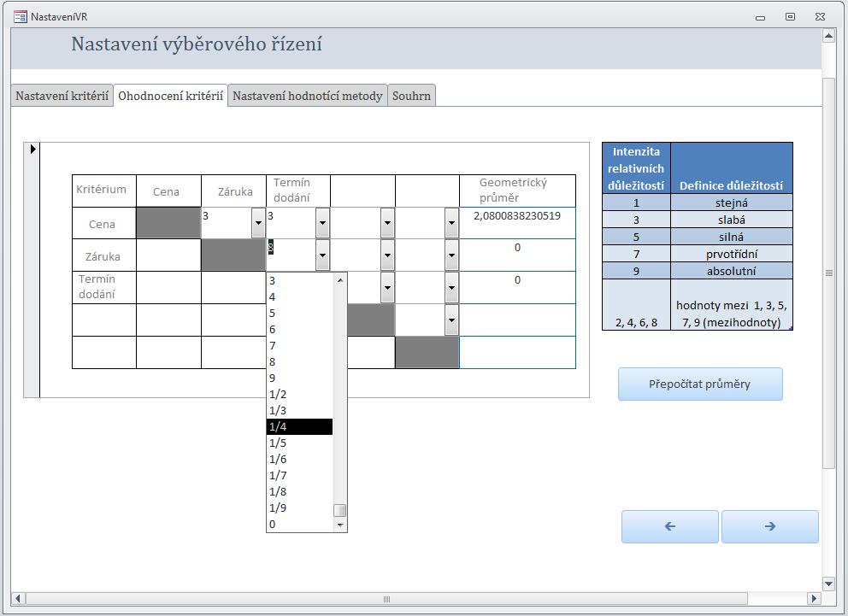Choose 1/7 in the open dropdown list
The width and height of the screenshot is (848, 616).
pos(300,476)
